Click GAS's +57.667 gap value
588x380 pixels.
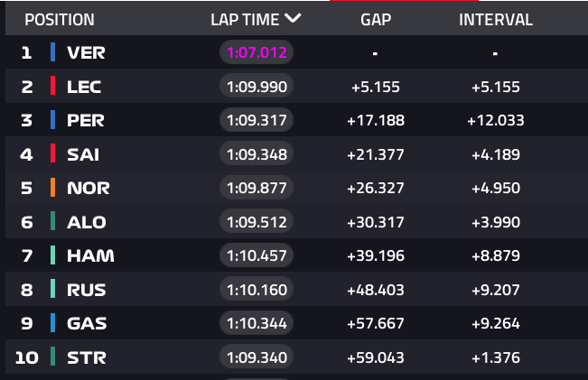pos(376,323)
